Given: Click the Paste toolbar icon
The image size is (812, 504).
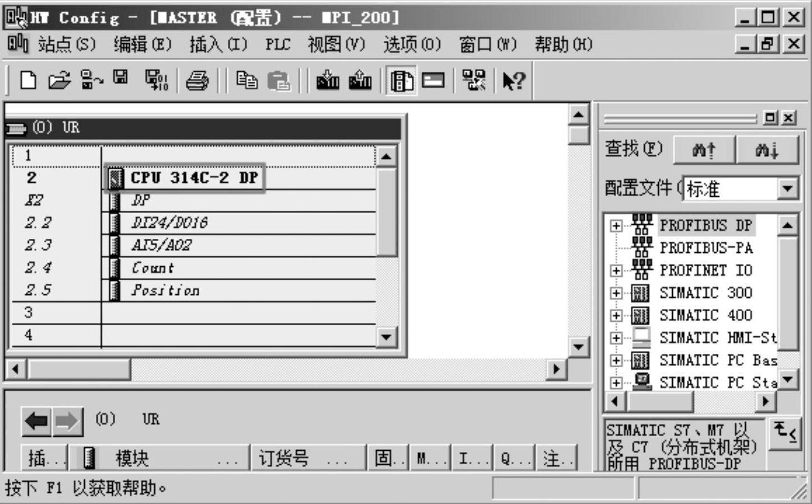Looking at the screenshot, I should 278,81.
